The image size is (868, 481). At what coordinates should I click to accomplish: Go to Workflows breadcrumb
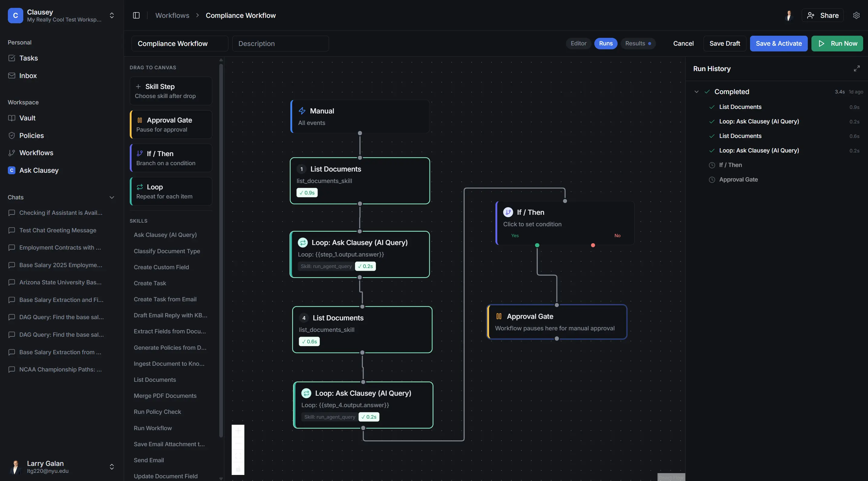coord(172,15)
